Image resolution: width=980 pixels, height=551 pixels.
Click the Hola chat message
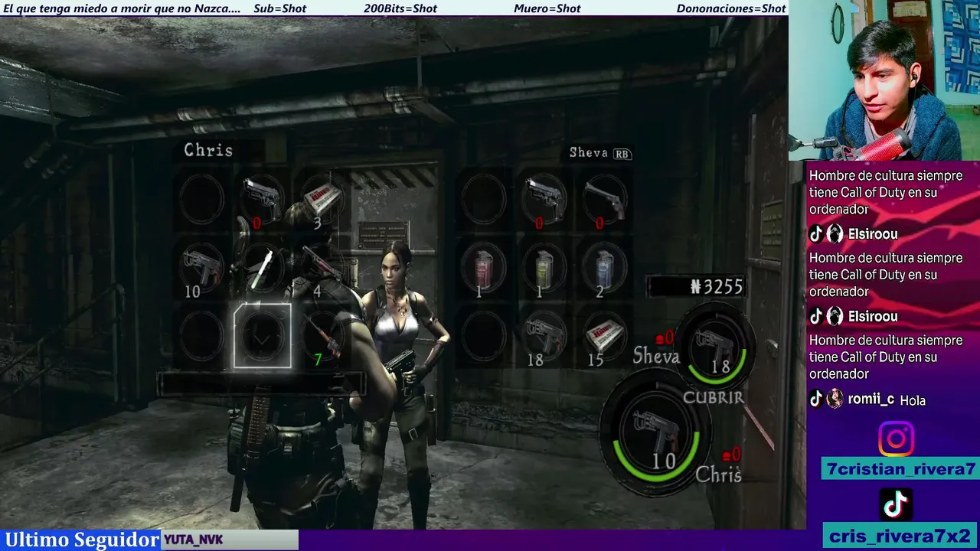click(x=913, y=400)
